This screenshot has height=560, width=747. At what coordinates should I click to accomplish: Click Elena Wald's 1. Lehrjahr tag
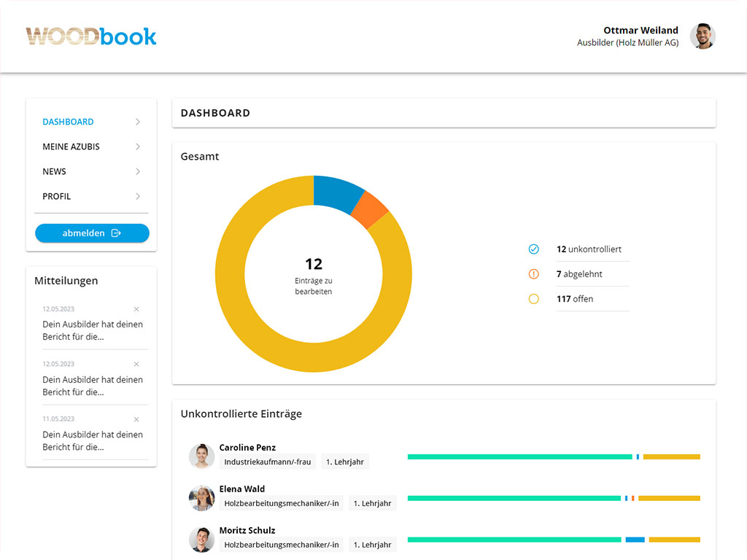coord(373,503)
